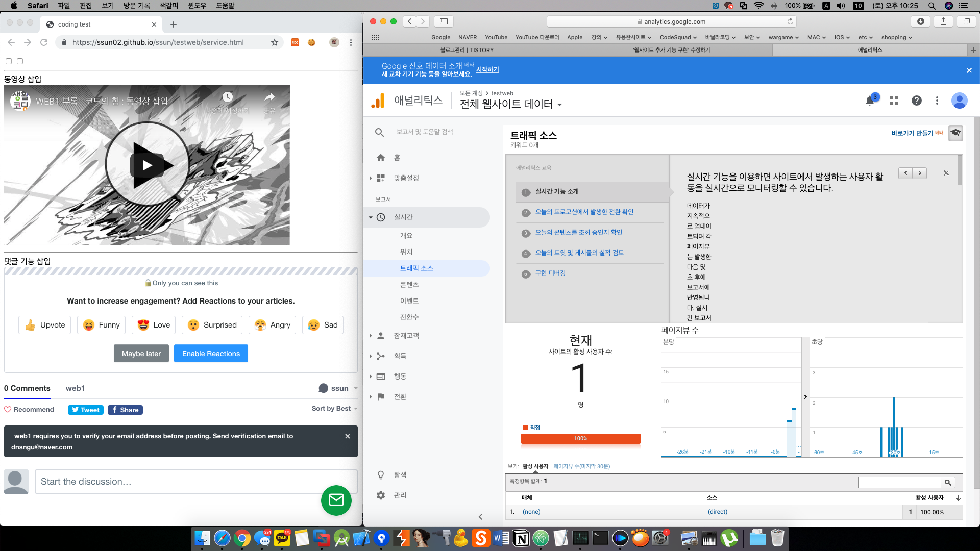
Task: Open 오늘의 콘텐츠를 조회 중인지 확인 lesson
Action: (x=578, y=233)
